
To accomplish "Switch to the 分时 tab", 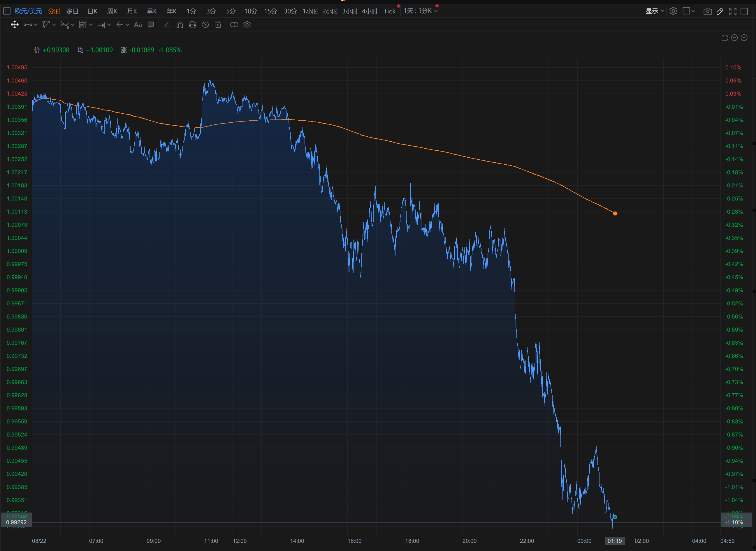I will point(54,11).
